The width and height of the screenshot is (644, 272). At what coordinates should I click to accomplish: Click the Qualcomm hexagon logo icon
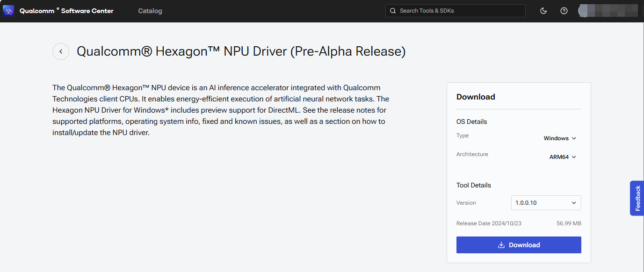[8, 11]
